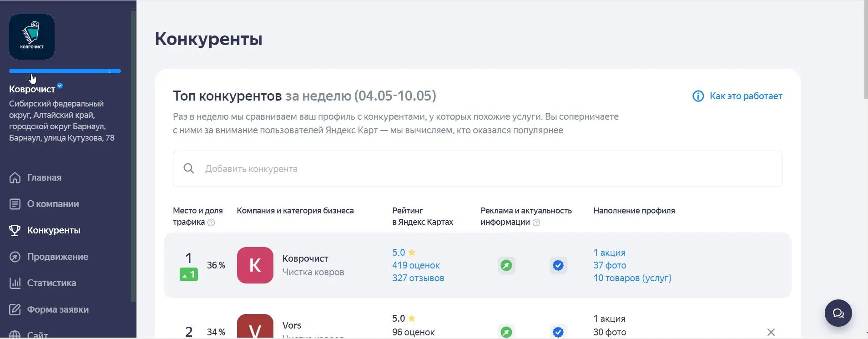The width and height of the screenshot is (868, 339).
Task: Open the chat support bubble button
Action: point(838,313)
